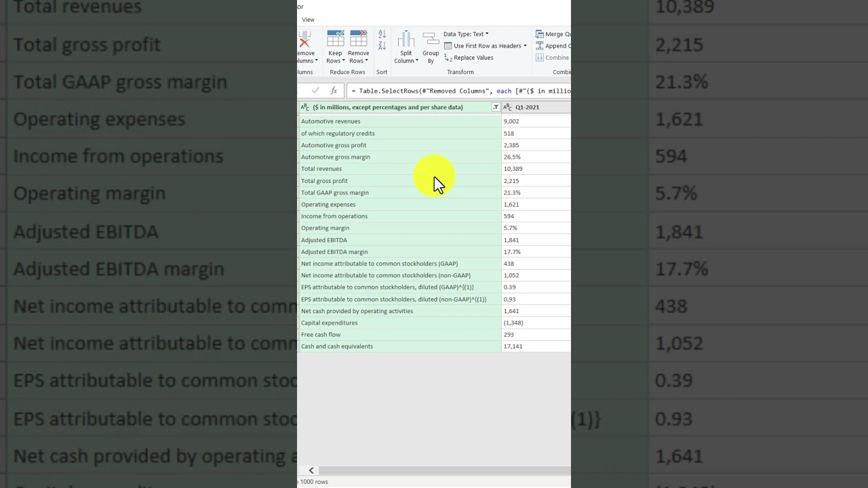Select the '$ in millions' column header
Image resolution: width=868 pixels, height=488 pixels.
pos(400,107)
